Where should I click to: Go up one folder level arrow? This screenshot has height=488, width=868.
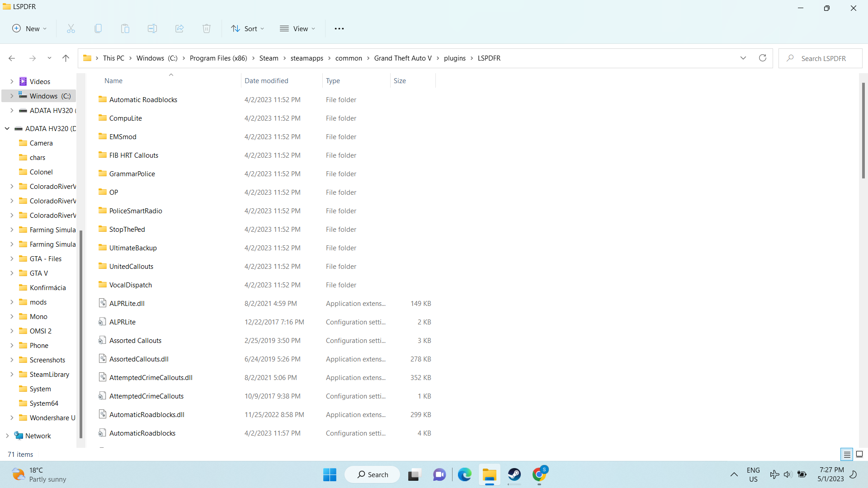66,58
